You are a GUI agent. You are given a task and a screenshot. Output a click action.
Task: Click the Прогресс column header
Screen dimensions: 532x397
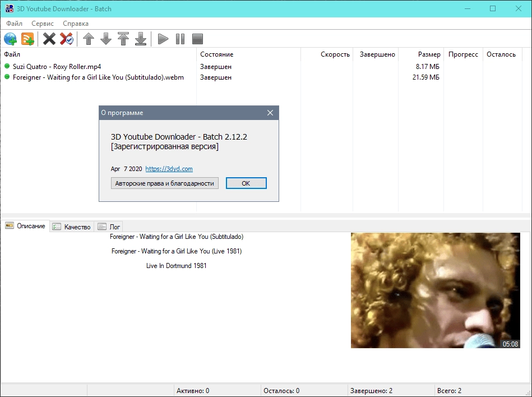point(463,54)
